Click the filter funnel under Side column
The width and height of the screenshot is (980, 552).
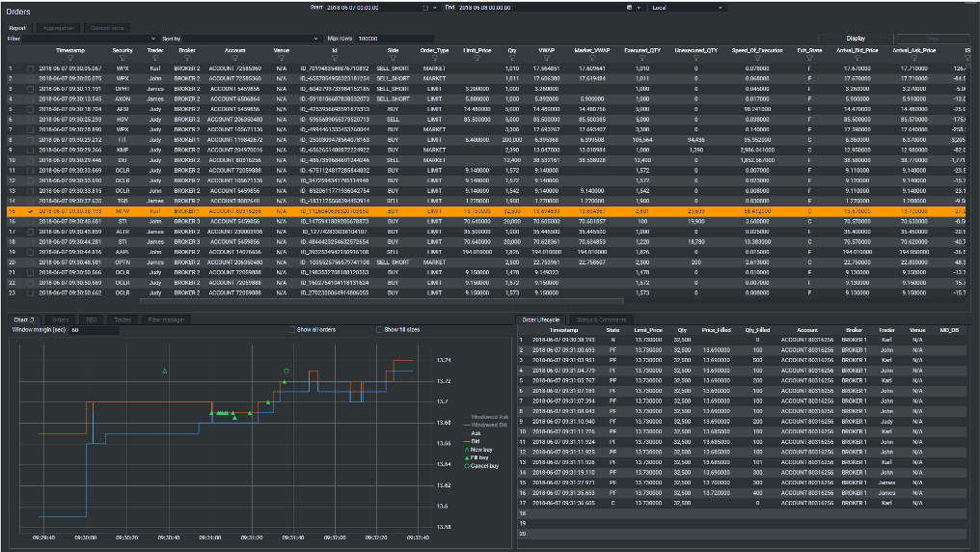393,58
